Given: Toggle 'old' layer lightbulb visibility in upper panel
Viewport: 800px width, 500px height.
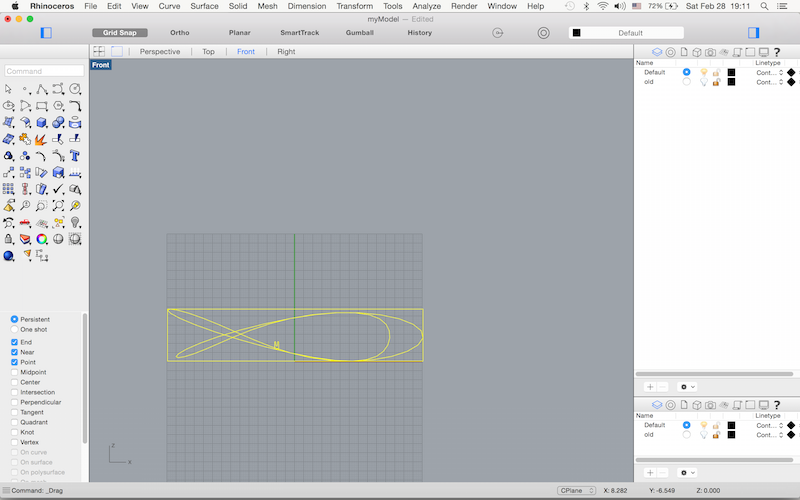Looking at the screenshot, I should coord(704,82).
